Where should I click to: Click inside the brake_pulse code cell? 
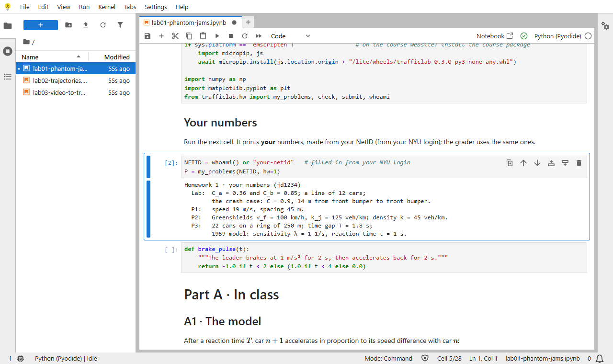coord(384,258)
